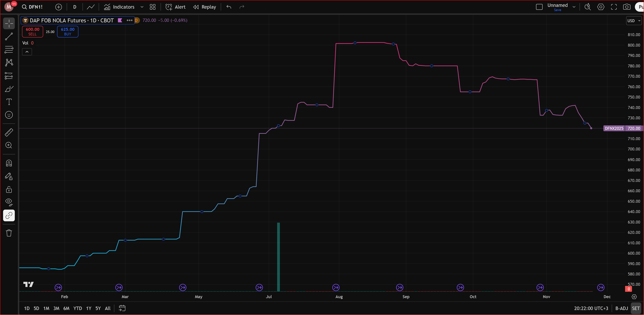Toggle magnet mode on

pos(9,163)
